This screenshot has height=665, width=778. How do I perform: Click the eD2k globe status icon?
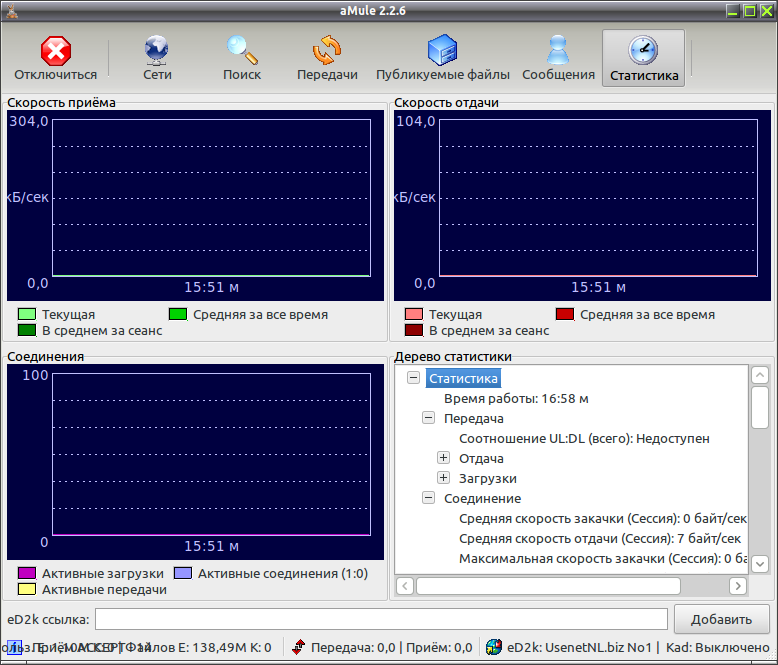494,647
